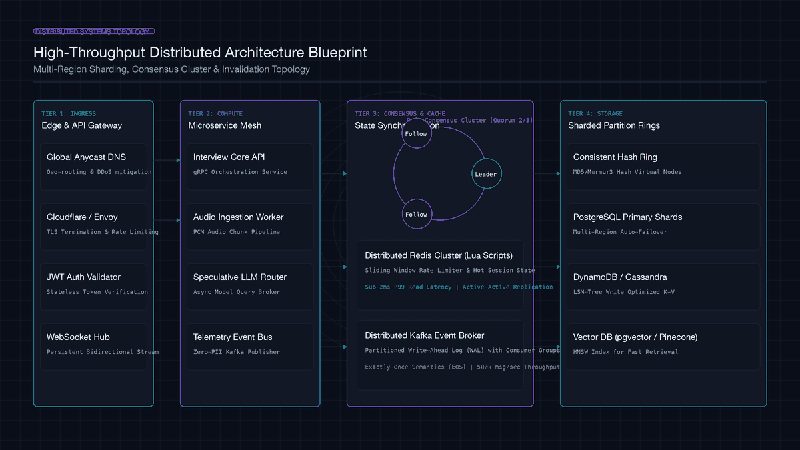This screenshot has height=450, width=800.
Task: Click the Global Anycast DNS card
Action: point(94,166)
